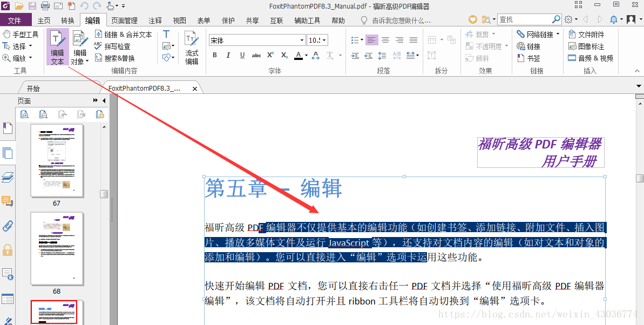Close the FoxitPhantomPDF8.3 document tab
This screenshot has height=325, width=644.
click(195, 89)
